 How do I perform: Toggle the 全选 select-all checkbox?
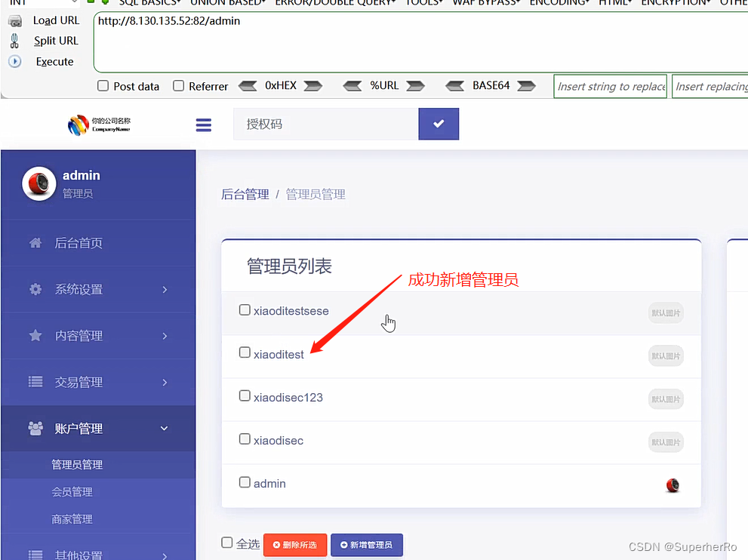pos(226,542)
